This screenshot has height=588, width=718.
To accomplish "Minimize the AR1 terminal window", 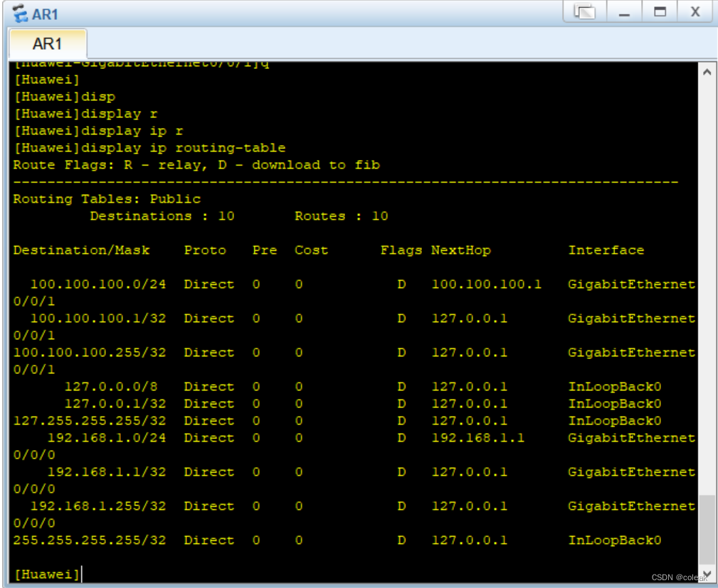I will tap(624, 11).
